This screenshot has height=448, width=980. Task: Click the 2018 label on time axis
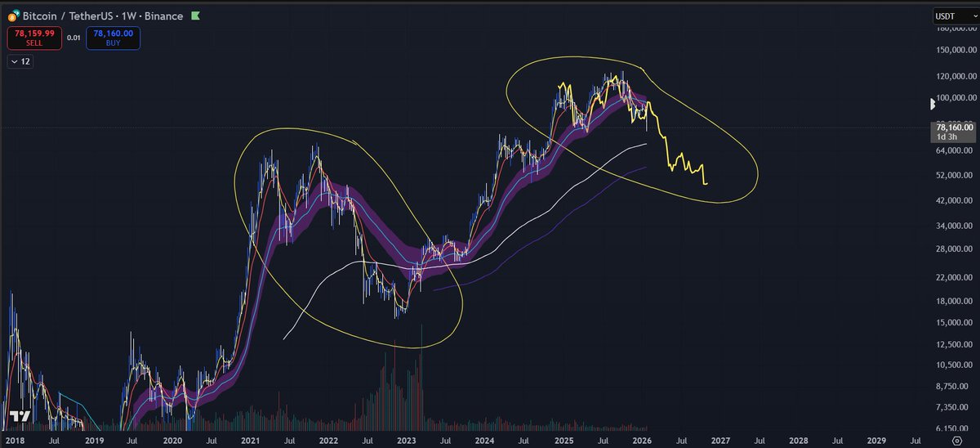click(x=15, y=440)
